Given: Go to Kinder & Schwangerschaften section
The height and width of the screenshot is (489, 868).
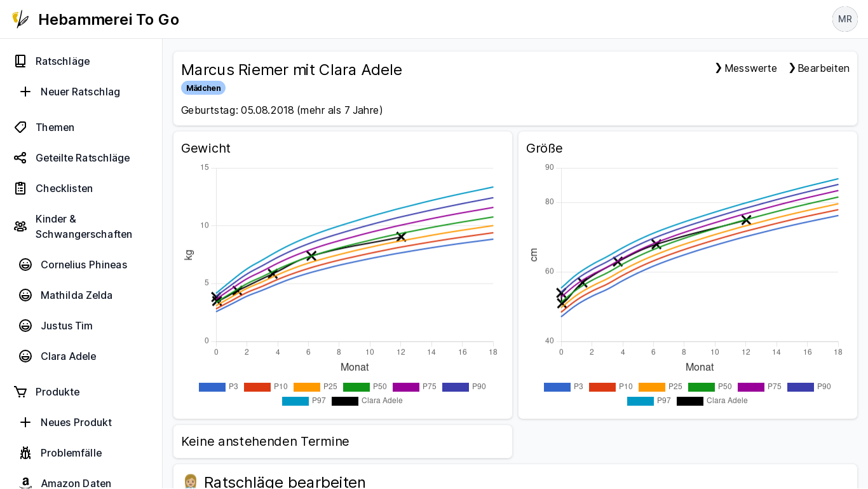Looking at the screenshot, I should tap(83, 226).
